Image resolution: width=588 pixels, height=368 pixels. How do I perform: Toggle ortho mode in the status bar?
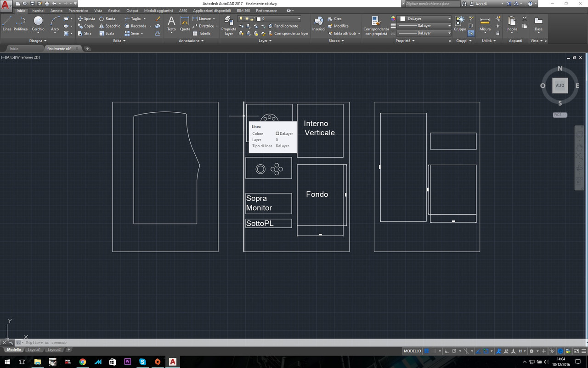pos(447,351)
